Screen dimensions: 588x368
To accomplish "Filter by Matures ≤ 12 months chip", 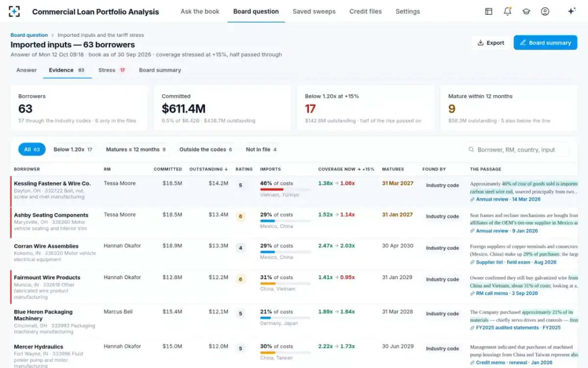I will (136, 150).
